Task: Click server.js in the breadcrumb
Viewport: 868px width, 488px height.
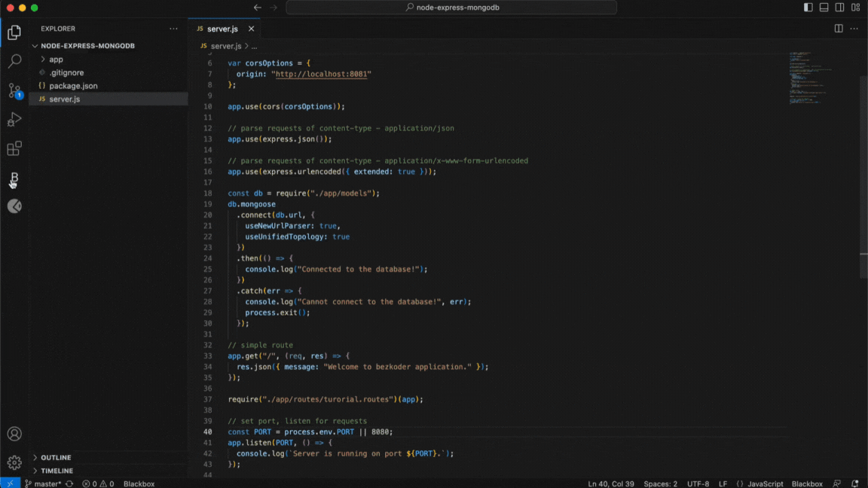Action: pos(226,47)
